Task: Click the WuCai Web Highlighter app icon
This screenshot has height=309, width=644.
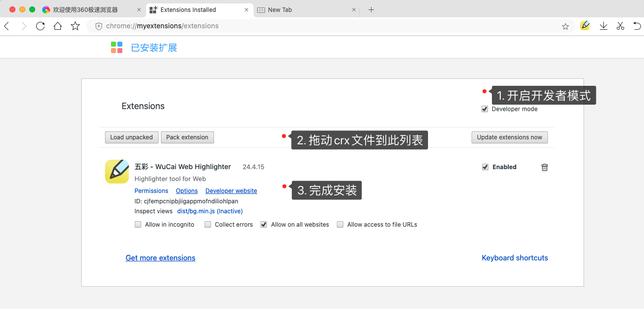Action: pyautogui.click(x=117, y=172)
